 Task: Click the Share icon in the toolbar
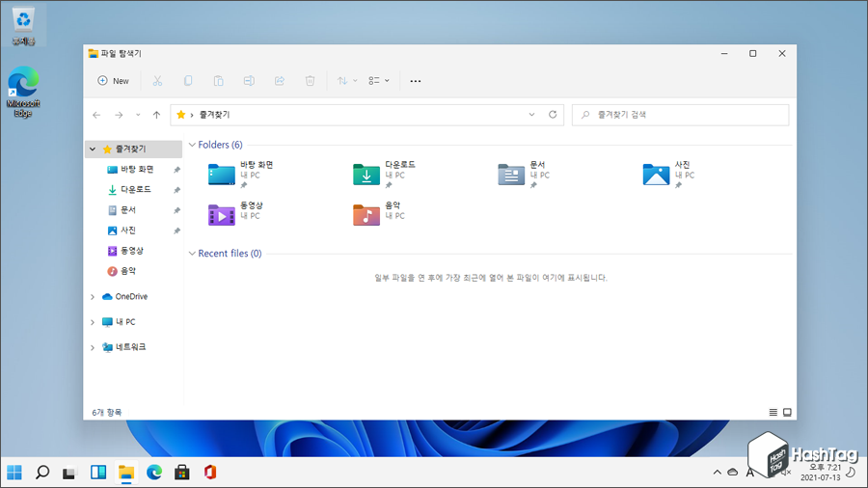[280, 81]
